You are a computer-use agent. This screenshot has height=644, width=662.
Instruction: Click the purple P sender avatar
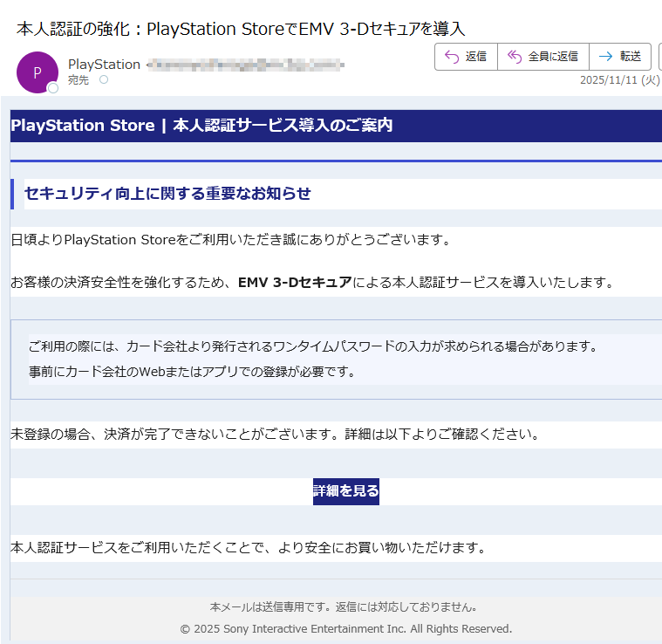pos(38,72)
